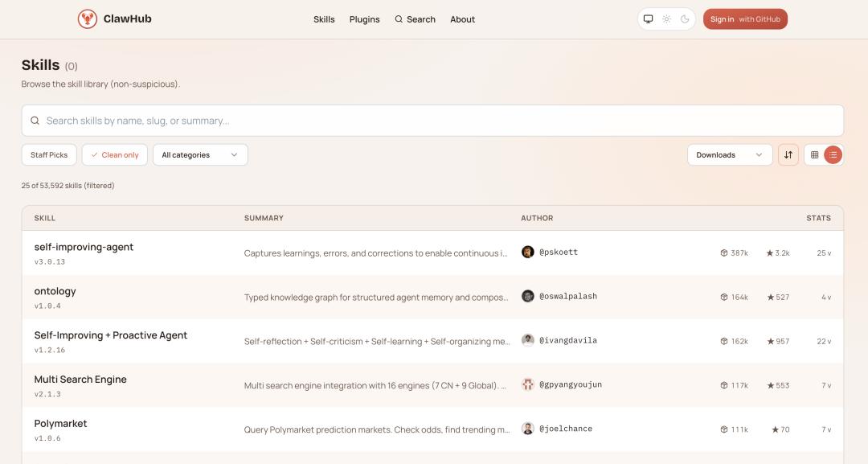Select the system theme monitor icon
The height and width of the screenshot is (464, 868).
pos(648,19)
